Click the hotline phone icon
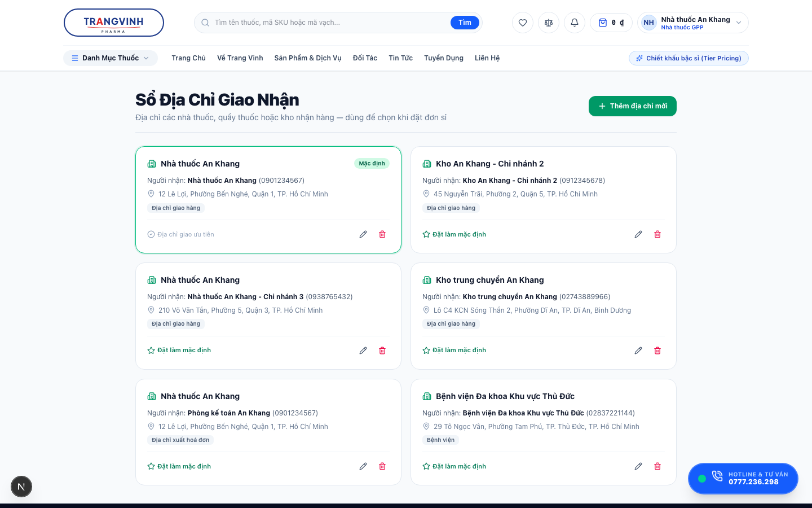The image size is (812, 508). [717, 476]
